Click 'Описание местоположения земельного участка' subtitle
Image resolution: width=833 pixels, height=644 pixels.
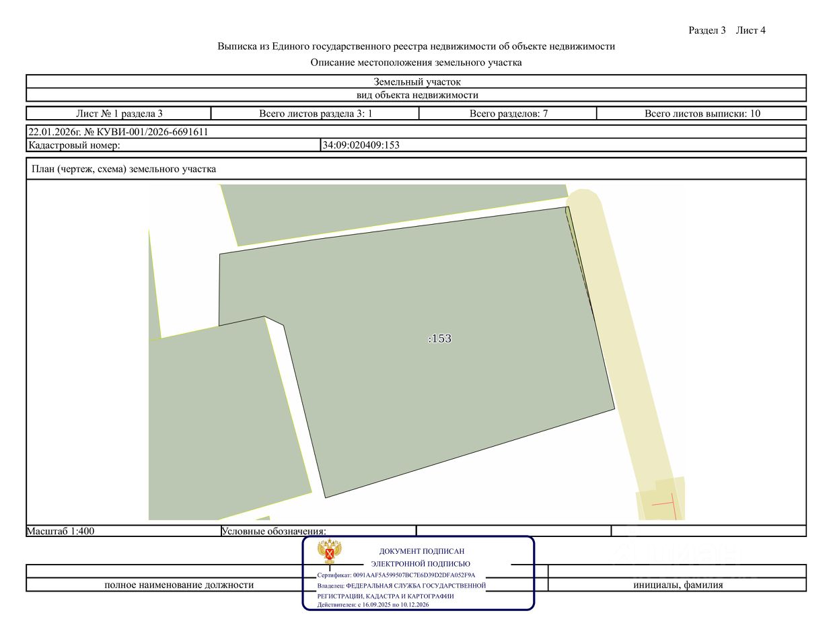(416, 63)
